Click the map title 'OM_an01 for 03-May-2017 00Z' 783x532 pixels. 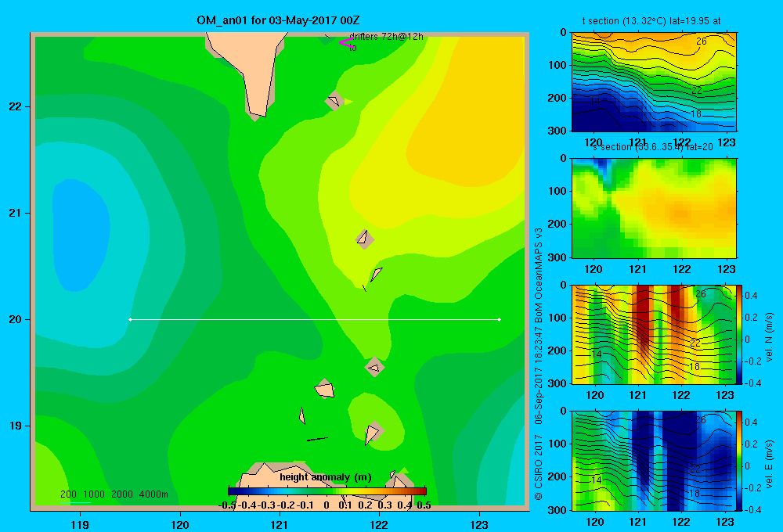click(278, 20)
